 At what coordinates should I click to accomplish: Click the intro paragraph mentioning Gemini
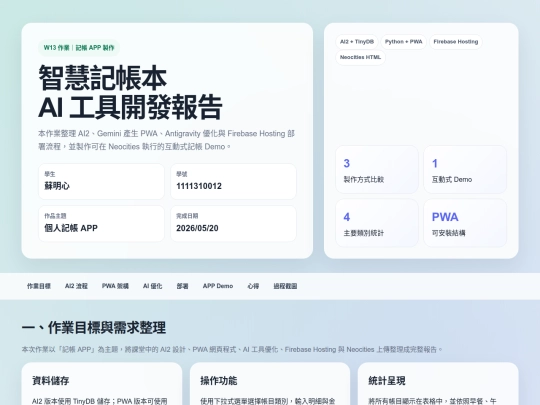coord(167,140)
